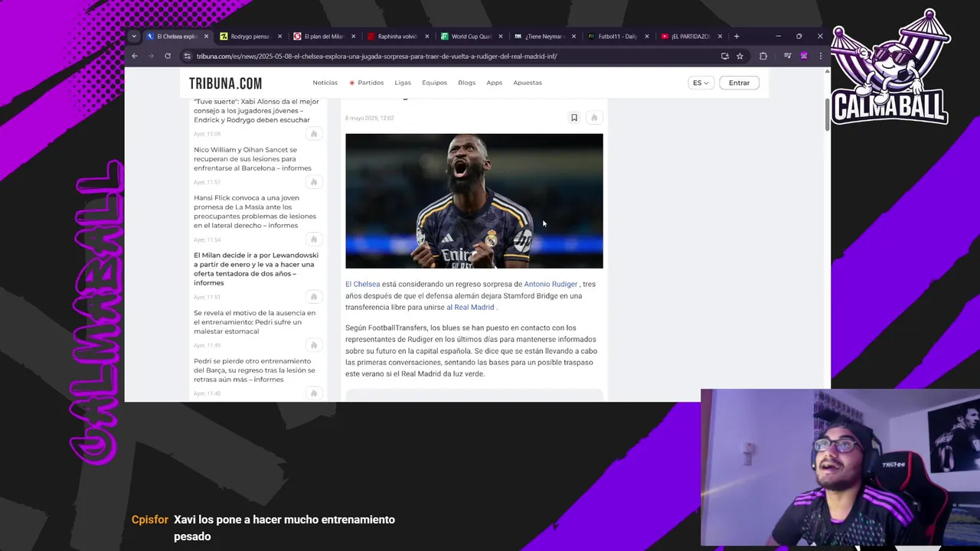Expand the ES language dropdown
Viewport: 980px width, 551px height.
coord(701,83)
